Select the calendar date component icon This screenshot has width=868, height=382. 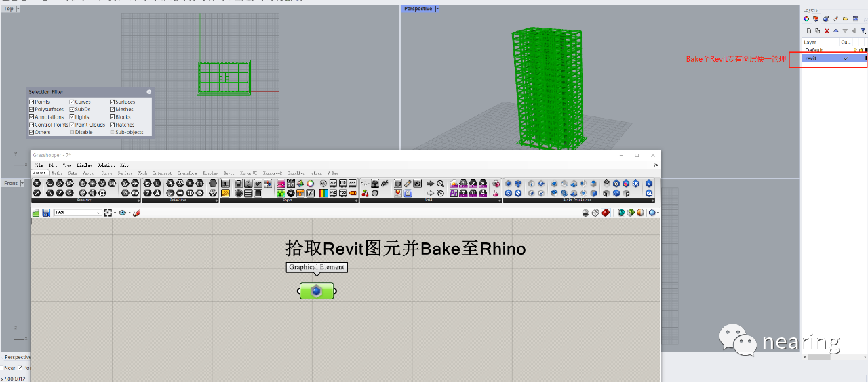coord(290,184)
